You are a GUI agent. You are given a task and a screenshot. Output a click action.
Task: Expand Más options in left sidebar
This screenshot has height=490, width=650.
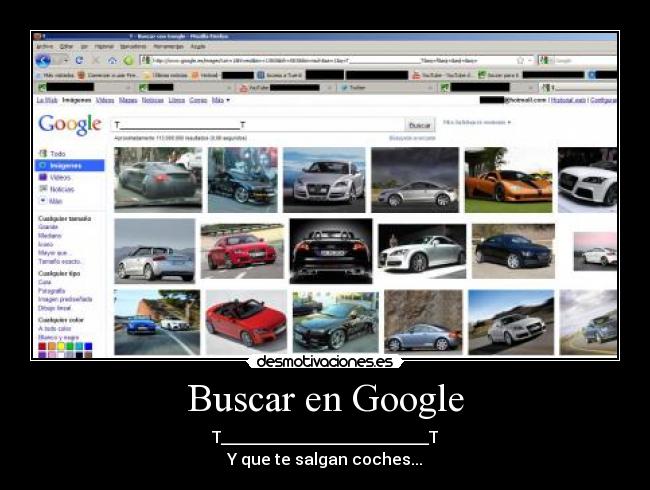click(51, 201)
